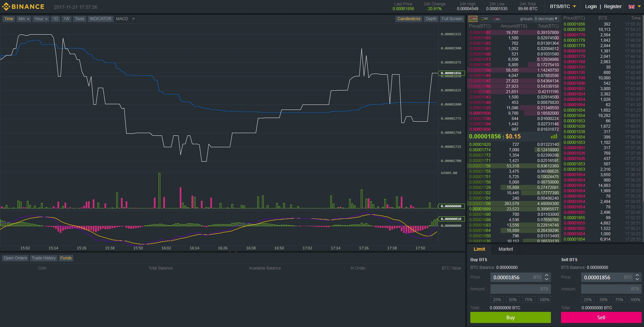The height and width of the screenshot is (327, 644).
Task: Select the Time chart mode
Action: [x=9, y=19]
